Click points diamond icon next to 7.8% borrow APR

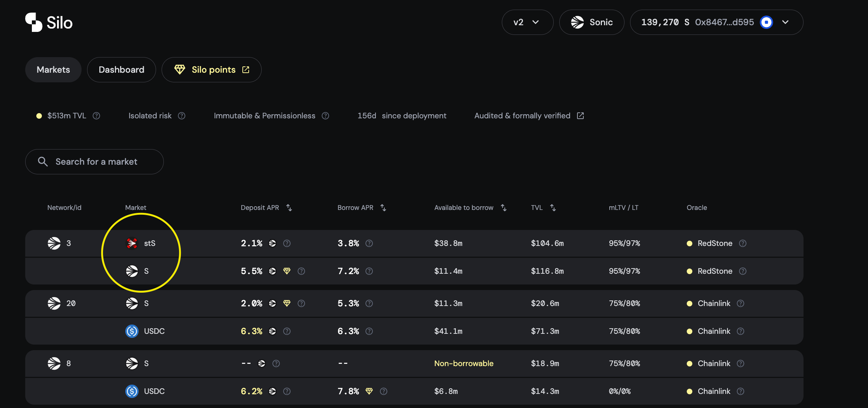click(369, 391)
